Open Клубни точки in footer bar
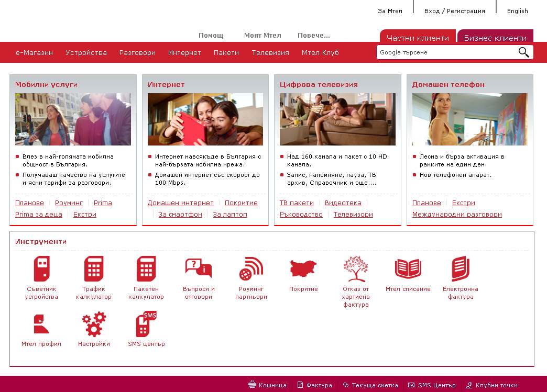This screenshot has height=392, width=547. pos(491,385)
